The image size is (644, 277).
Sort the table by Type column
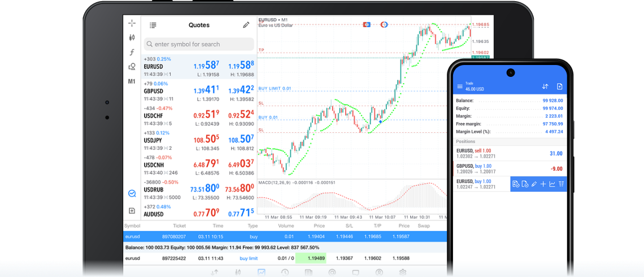coord(253,226)
